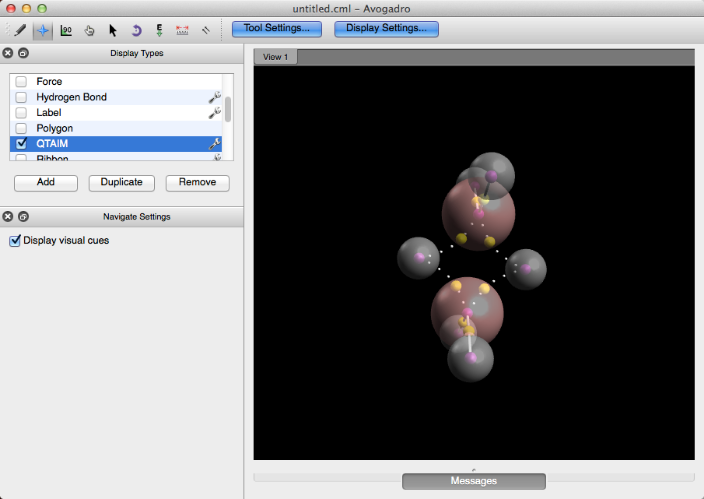
Task: Click the Tool Settings button
Action: (x=277, y=28)
